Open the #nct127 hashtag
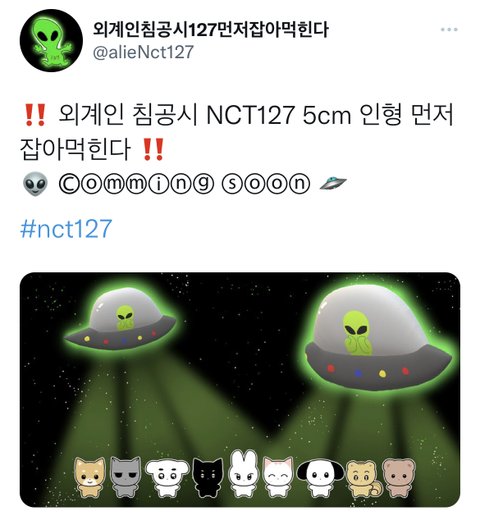Image resolution: width=480 pixels, height=525 pixels. tap(66, 229)
